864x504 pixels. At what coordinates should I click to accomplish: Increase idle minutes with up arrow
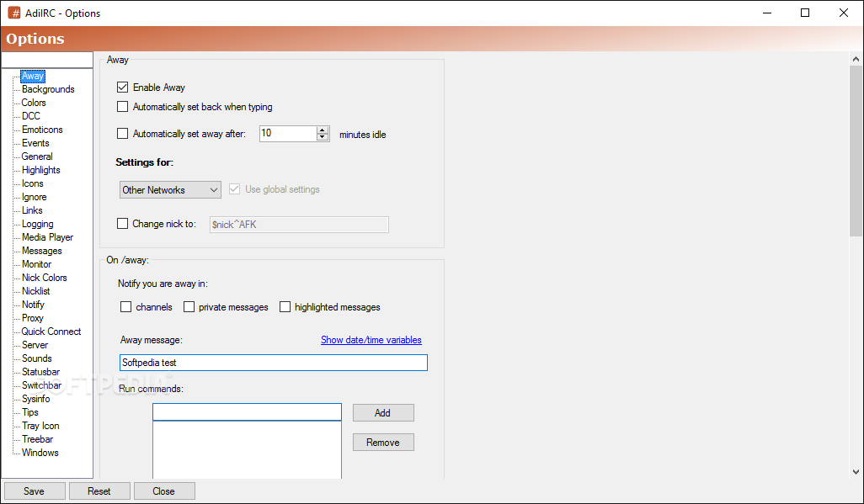click(323, 130)
